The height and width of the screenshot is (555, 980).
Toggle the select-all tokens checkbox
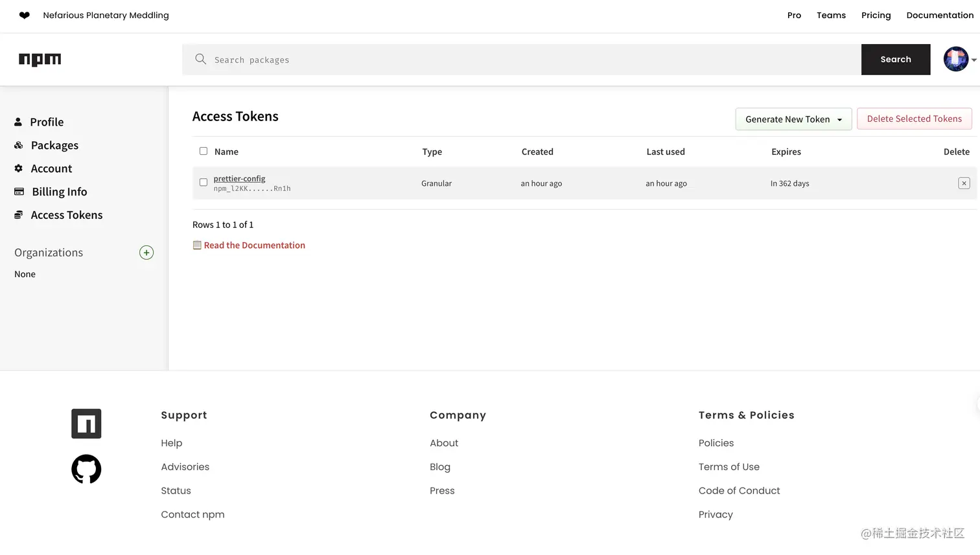click(204, 151)
